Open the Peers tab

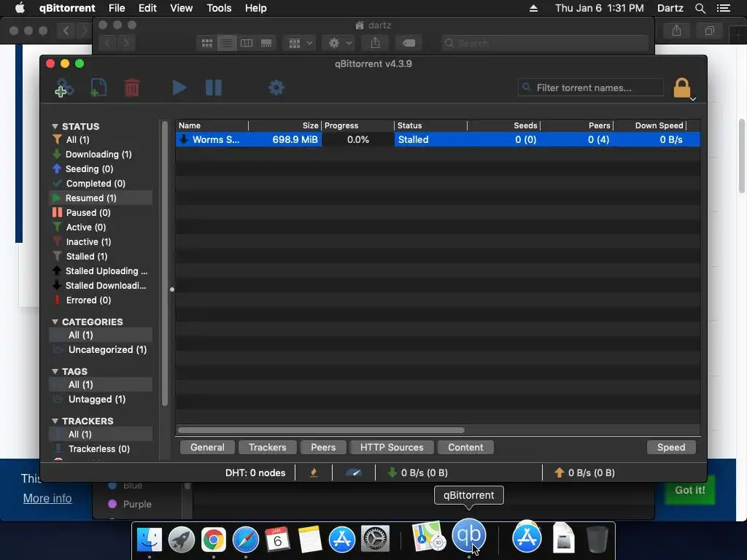tap(323, 448)
